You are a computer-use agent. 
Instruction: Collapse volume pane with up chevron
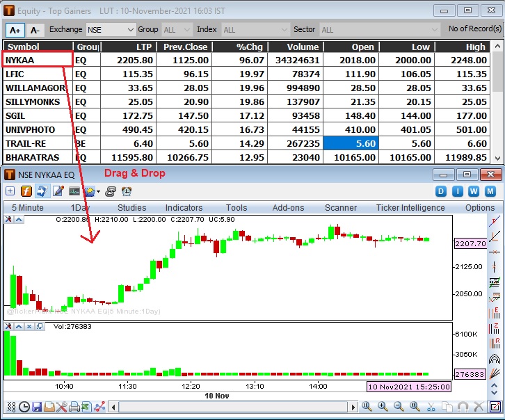click(x=19, y=327)
